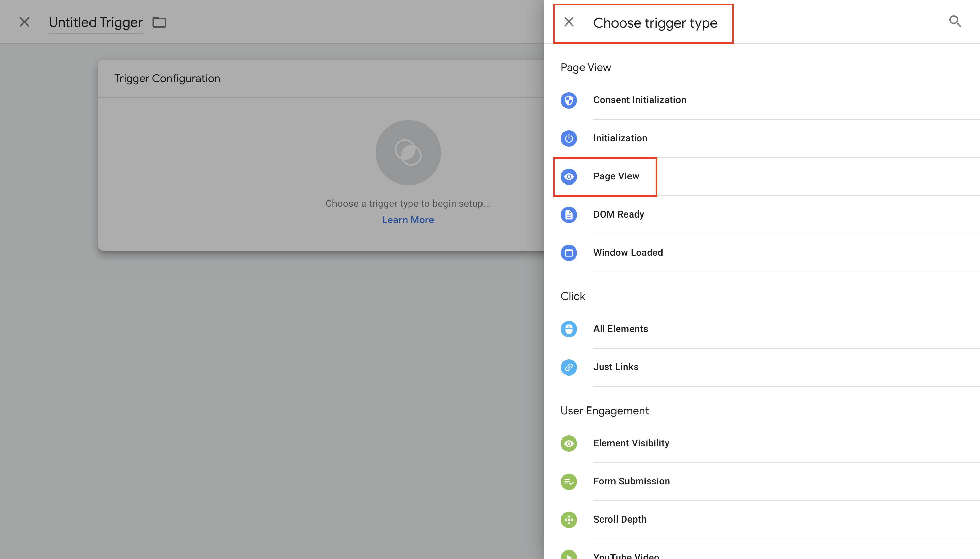Viewport: 980px width, 559px height.
Task: Choose Form Submission trigger
Action: pos(762,481)
